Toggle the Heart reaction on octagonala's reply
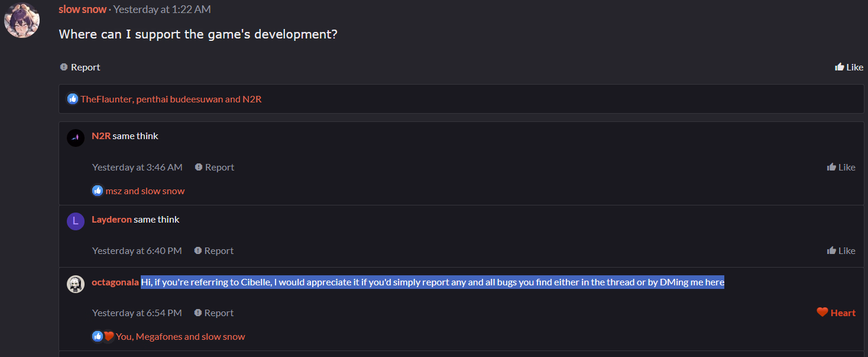868x357 pixels. click(x=836, y=313)
